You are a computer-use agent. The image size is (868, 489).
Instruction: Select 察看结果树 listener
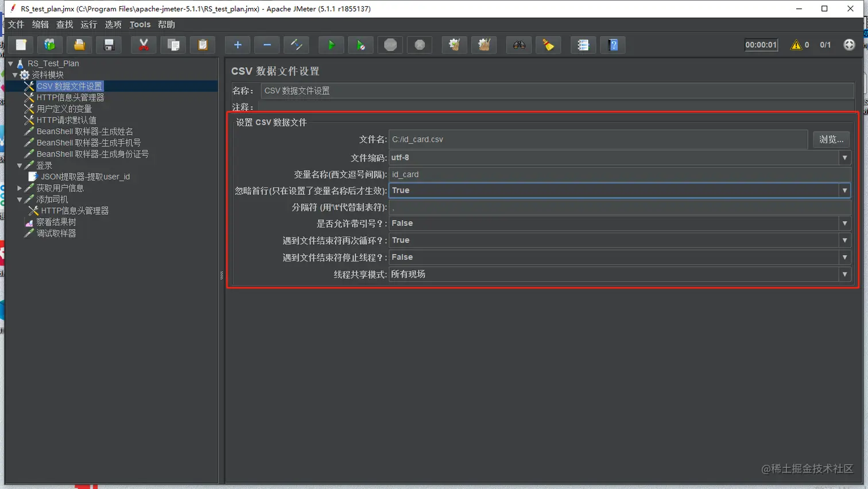point(56,222)
